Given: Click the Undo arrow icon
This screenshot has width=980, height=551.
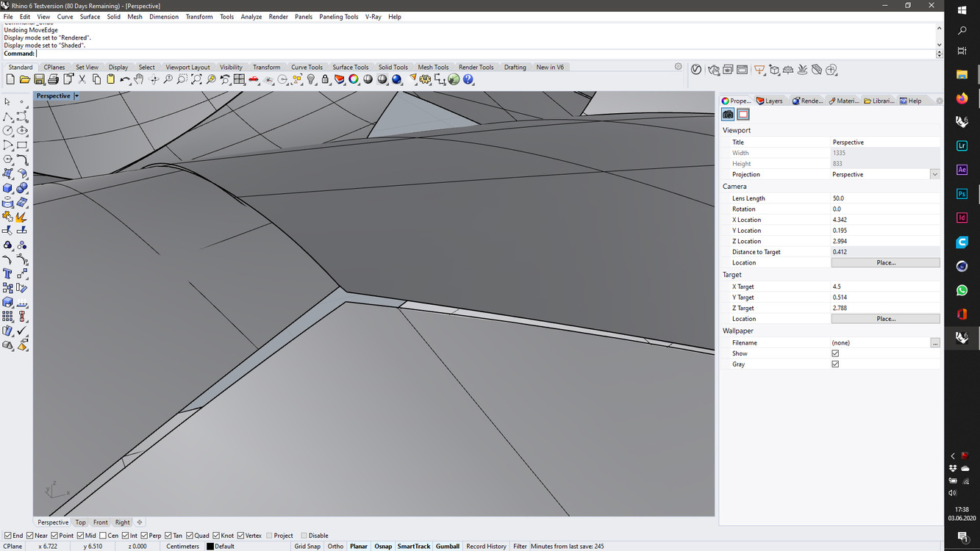Looking at the screenshot, I should tap(125, 79).
